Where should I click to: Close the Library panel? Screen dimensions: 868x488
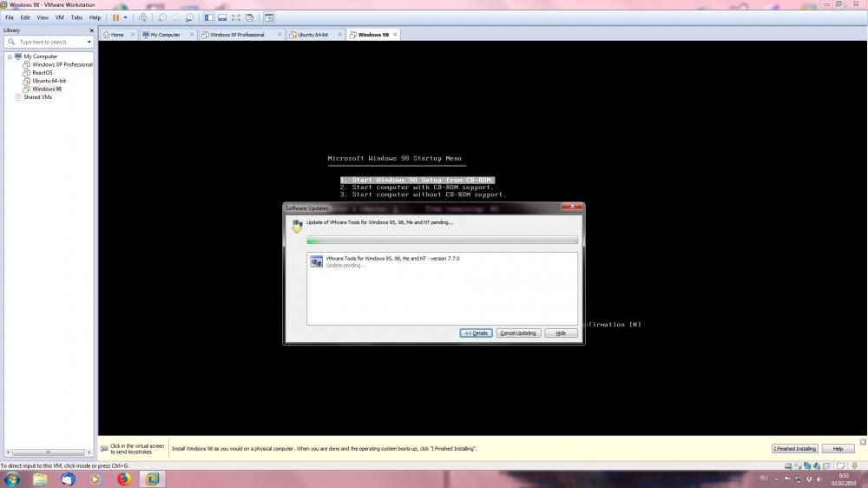91,30
